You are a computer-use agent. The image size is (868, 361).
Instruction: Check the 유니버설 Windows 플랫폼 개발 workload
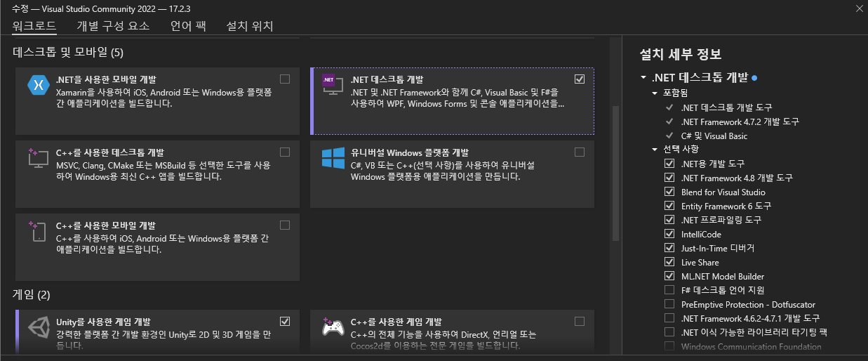pyautogui.click(x=580, y=152)
